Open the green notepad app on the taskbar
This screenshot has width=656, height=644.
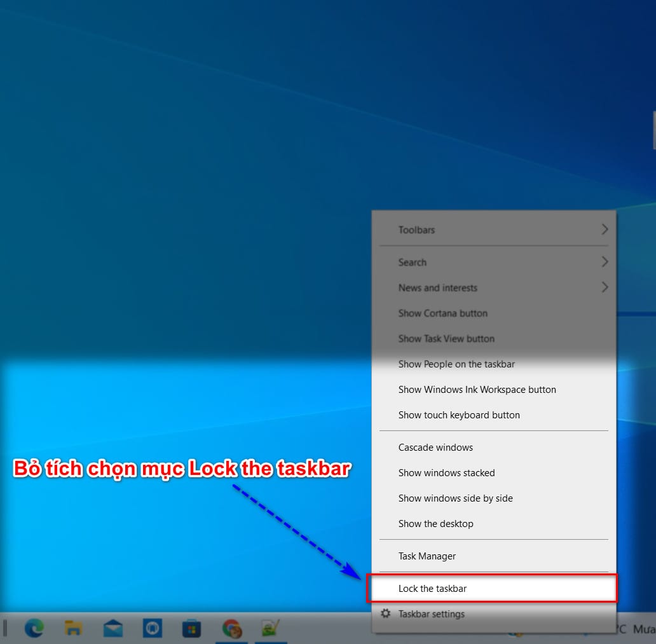pos(270,629)
